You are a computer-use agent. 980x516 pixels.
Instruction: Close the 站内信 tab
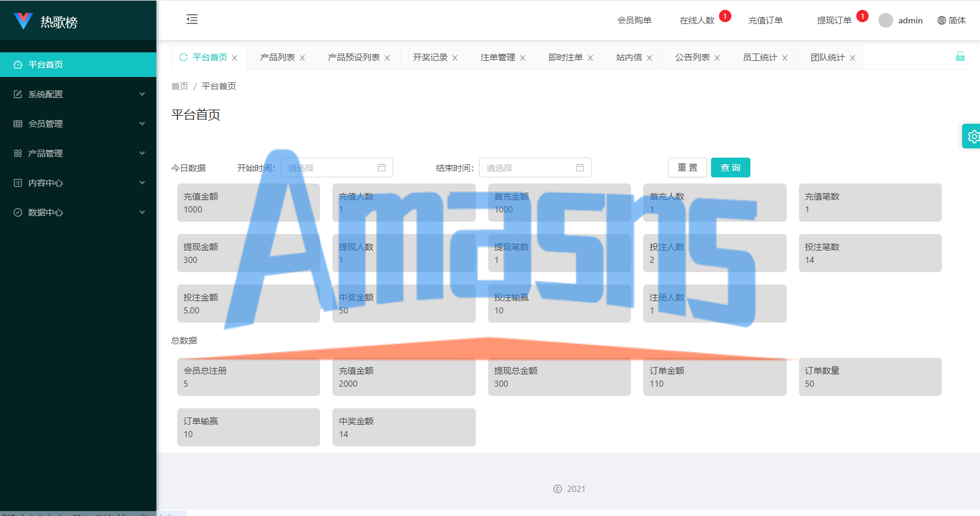click(649, 58)
